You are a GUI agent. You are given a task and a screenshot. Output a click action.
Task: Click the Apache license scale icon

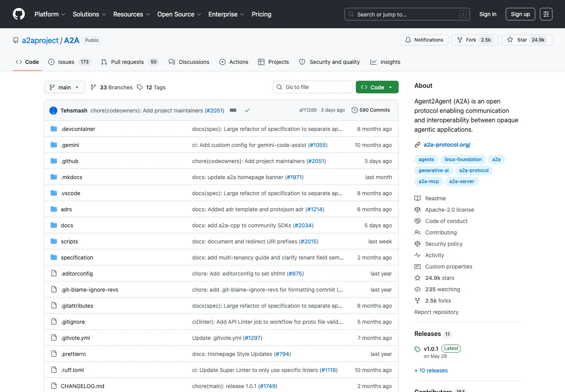[417, 210]
